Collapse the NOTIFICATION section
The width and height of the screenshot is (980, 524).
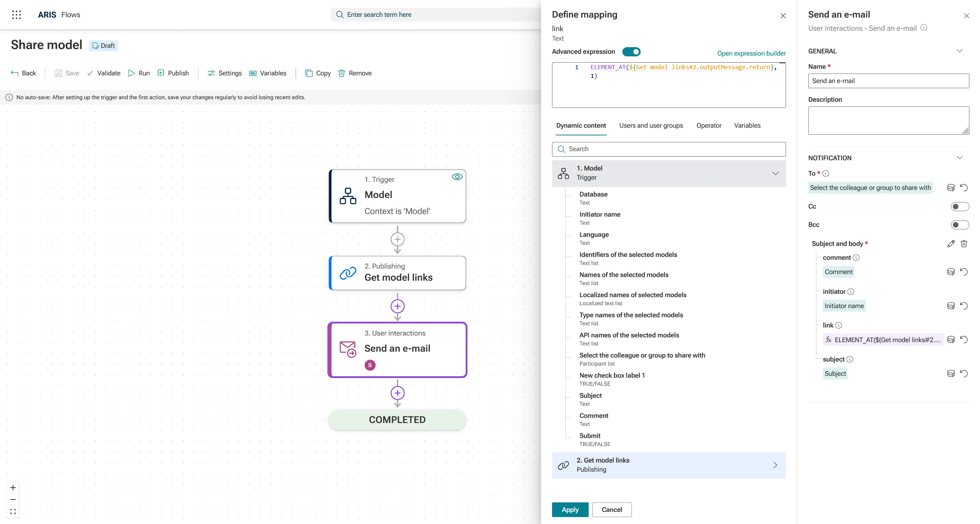point(959,158)
